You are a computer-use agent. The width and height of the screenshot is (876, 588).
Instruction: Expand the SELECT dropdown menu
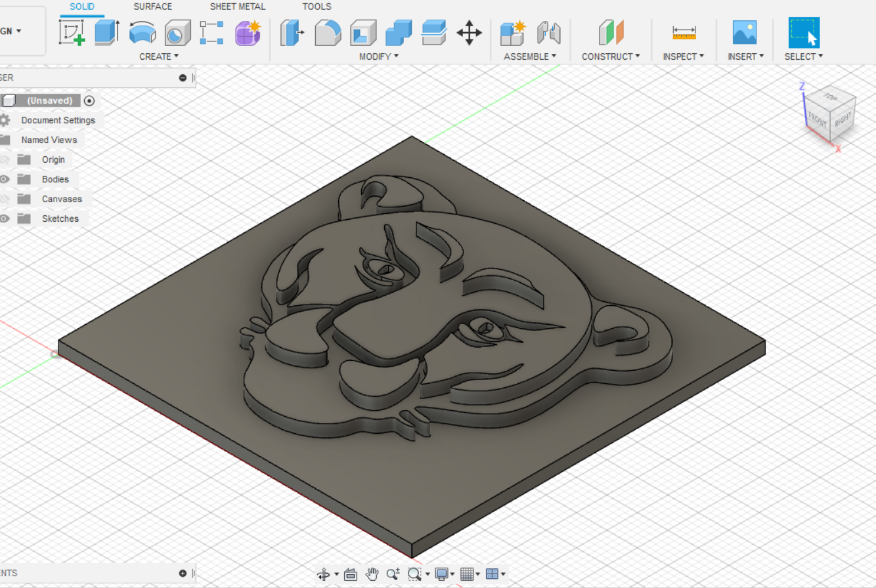pos(804,56)
